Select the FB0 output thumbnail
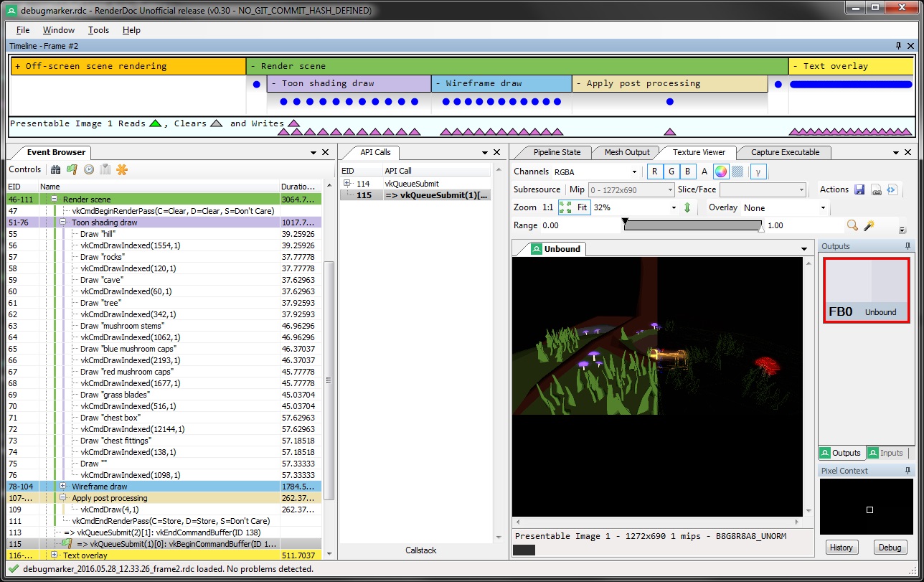The image size is (924, 582). [867, 290]
